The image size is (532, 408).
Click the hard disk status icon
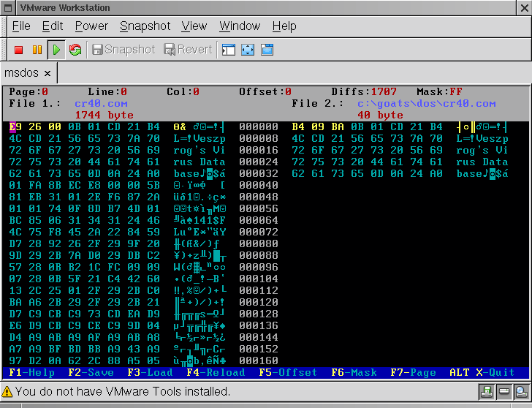[x=503, y=392]
